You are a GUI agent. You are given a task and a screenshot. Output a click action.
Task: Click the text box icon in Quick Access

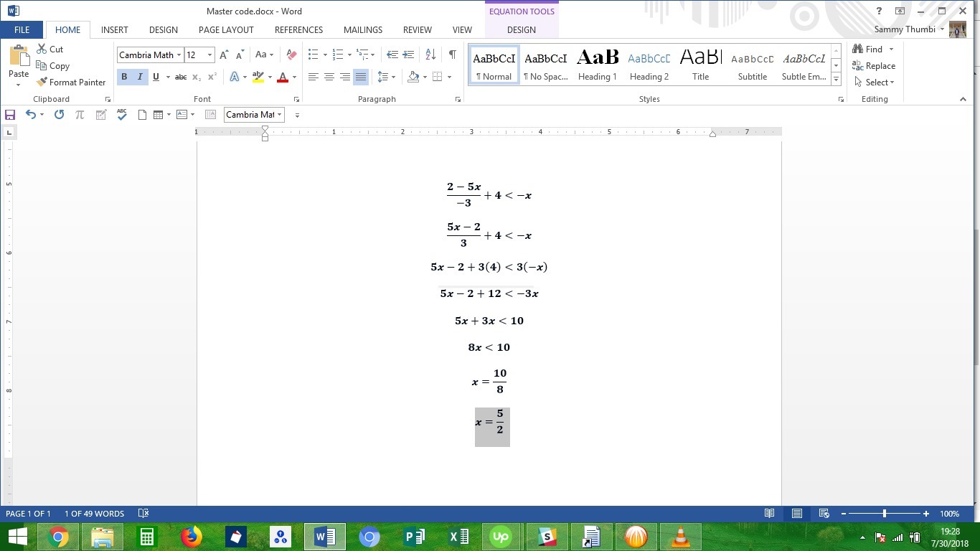point(182,115)
